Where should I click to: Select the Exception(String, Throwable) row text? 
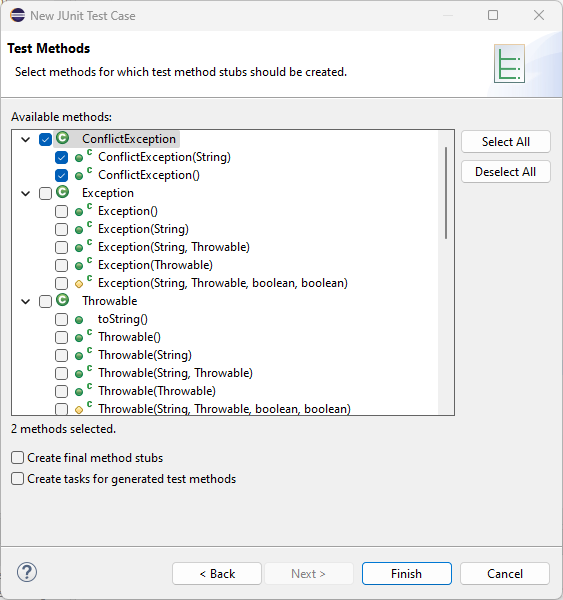pos(174,247)
